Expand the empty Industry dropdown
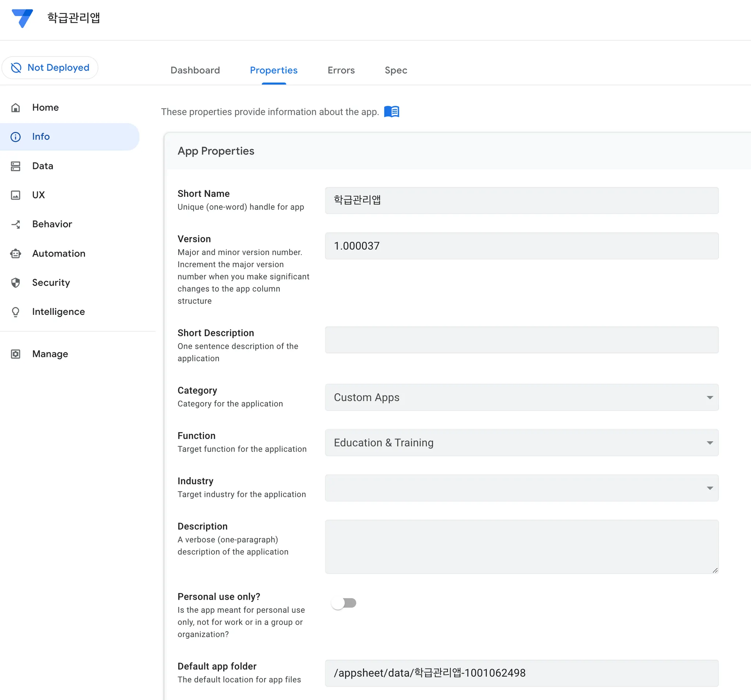Image resolution: width=751 pixels, height=700 pixels. (521, 488)
